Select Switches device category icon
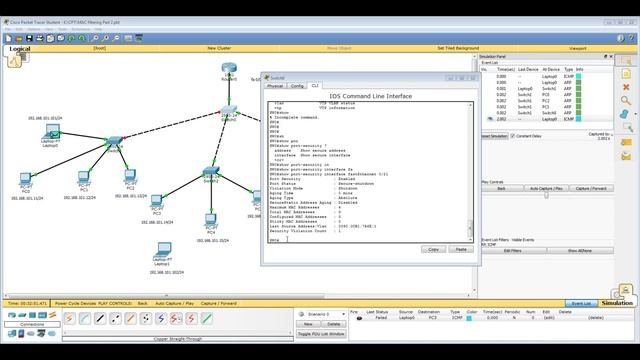The height and width of the screenshot is (360, 640). (22, 315)
